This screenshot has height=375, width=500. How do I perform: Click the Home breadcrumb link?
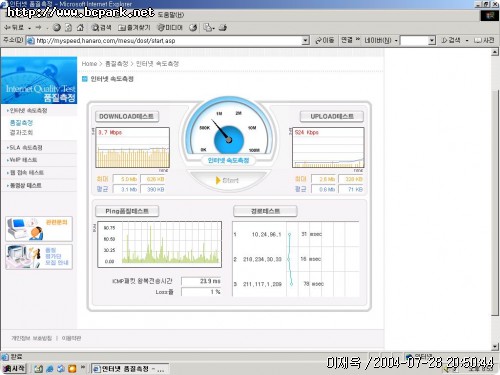click(89, 64)
